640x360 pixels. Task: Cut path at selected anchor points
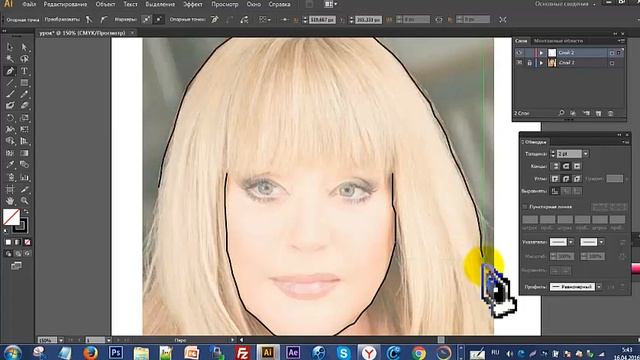coord(244,19)
